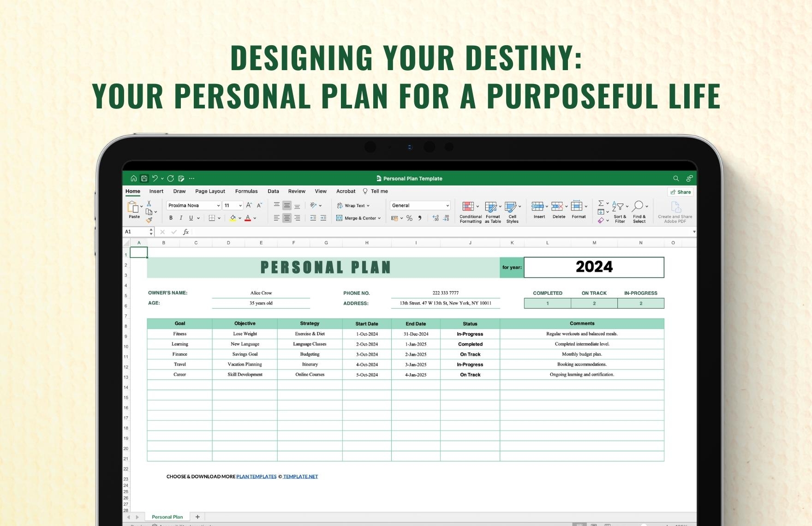The image size is (812, 526).
Task: Open Conditional Formatting
Action: coord(470,212)
